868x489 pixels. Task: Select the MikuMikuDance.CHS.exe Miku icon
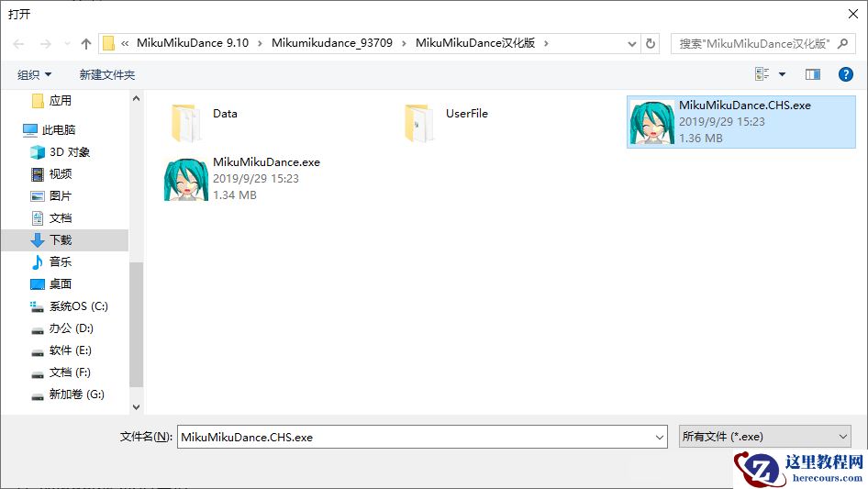point(652,122)
